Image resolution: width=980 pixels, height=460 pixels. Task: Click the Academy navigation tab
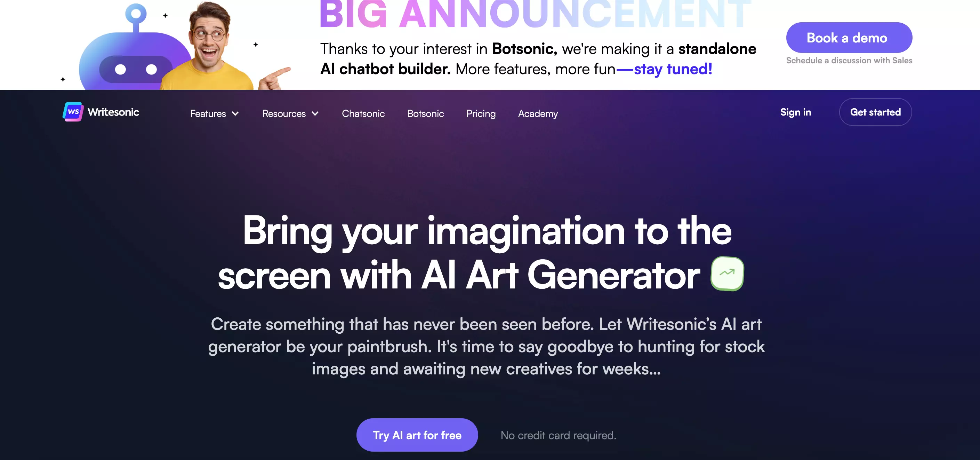[x=538, y=113]
